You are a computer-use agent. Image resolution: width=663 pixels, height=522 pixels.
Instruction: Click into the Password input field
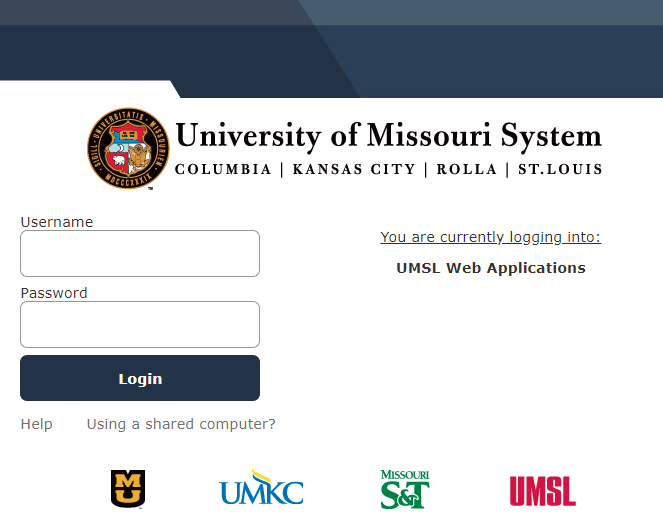[x=140, y=325]
